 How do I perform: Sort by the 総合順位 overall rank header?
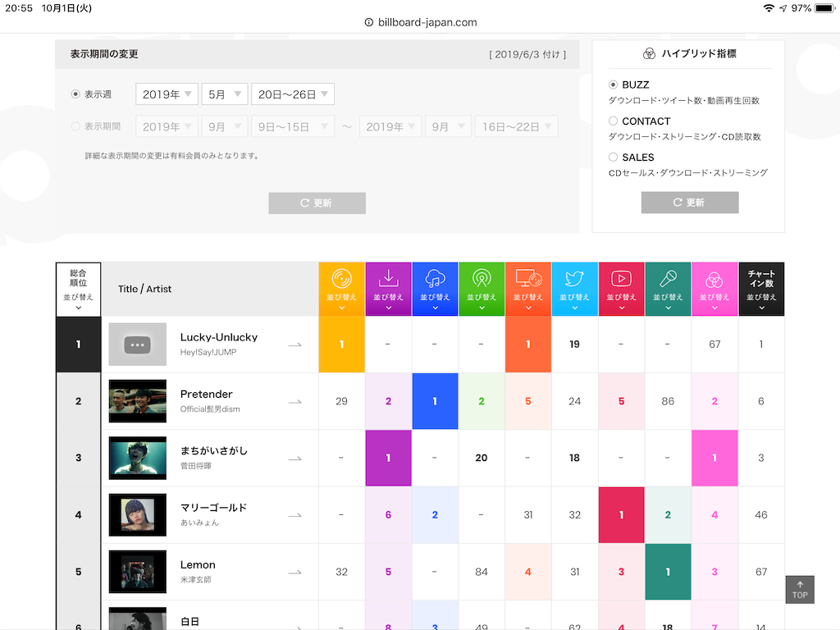[78, 290]
